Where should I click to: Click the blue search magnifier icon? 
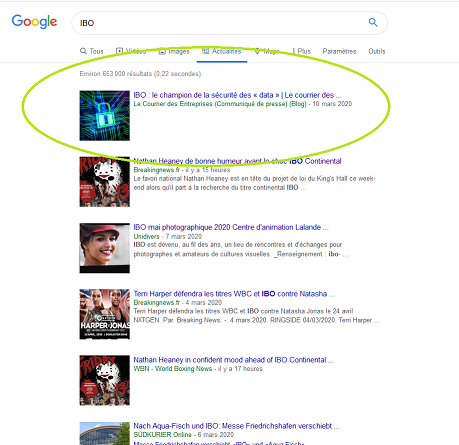point(373,22)
